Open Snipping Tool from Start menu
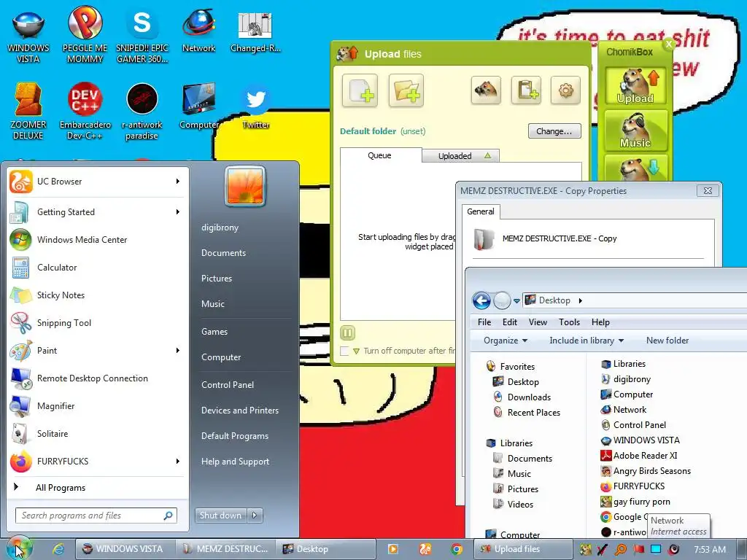Viewport: 747px width, 560px height. point(98,323)
